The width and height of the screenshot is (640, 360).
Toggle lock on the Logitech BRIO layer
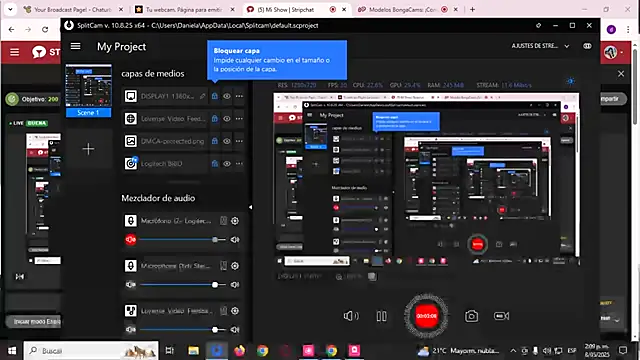[x=215, y=164]
